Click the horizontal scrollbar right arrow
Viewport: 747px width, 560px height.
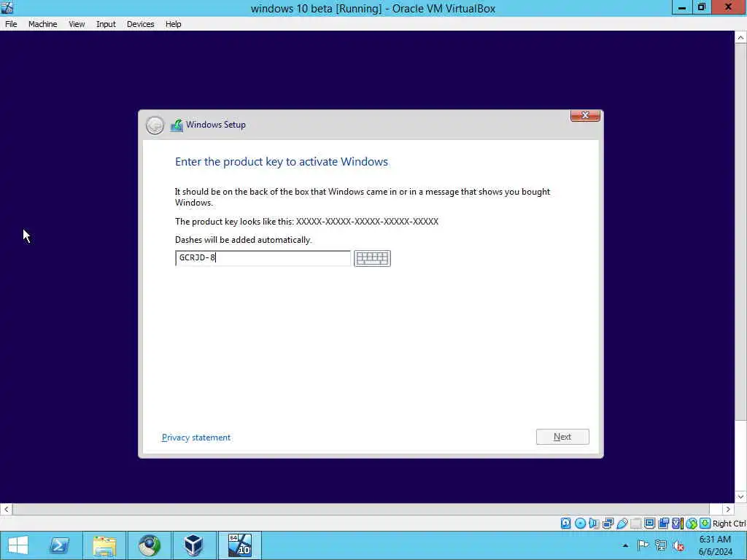[727, 509]
